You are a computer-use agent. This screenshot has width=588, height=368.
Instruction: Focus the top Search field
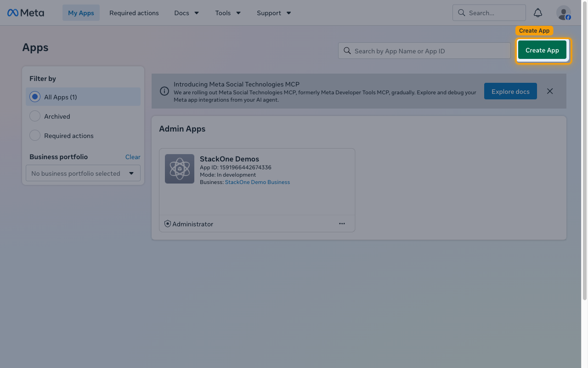[489, 13]
